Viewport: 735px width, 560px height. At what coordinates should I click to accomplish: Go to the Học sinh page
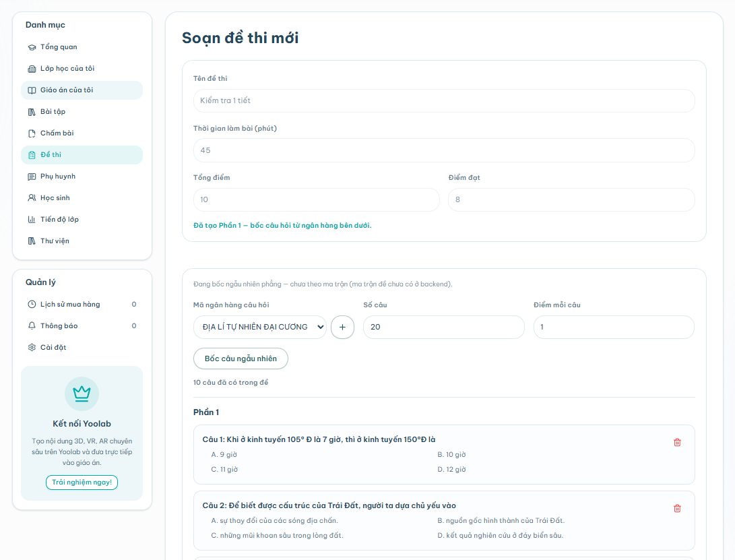point(82,198)
